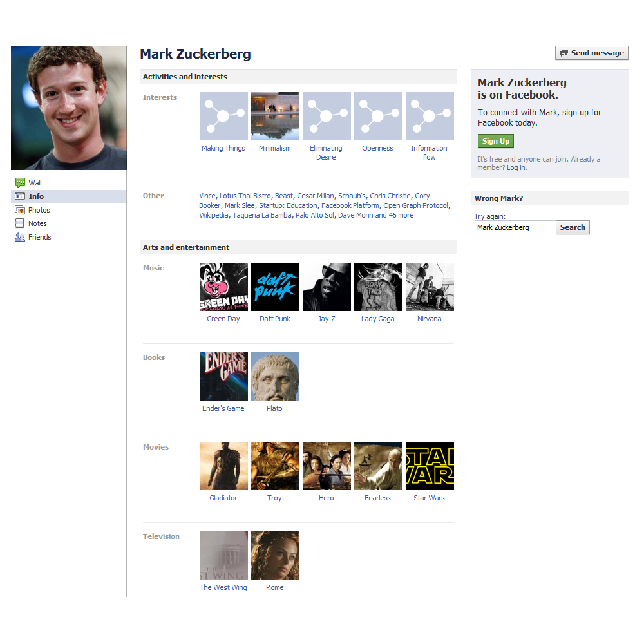The height and width of the screenshot is (644, 644).
Task: Click the Nirvana band thumbnail
Action: [430, 287]
